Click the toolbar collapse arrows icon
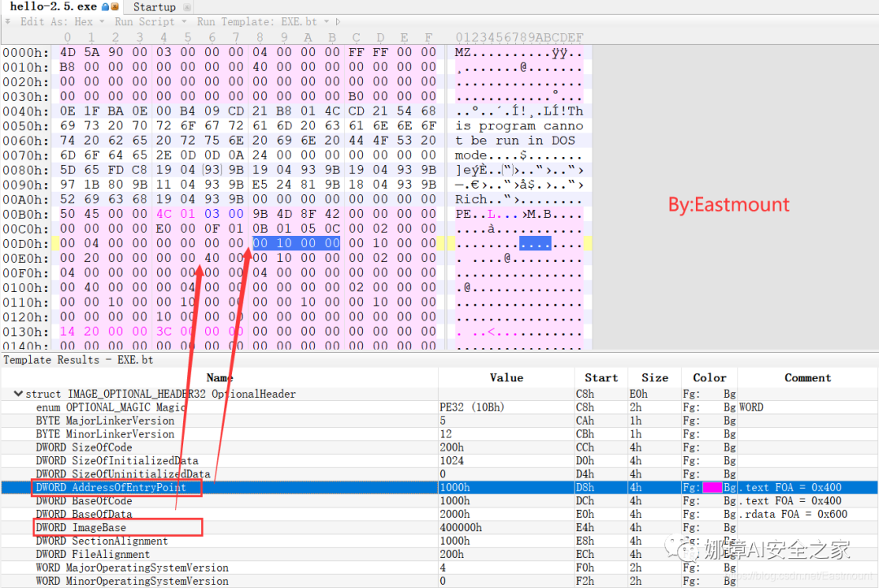 tap(8, 21)
